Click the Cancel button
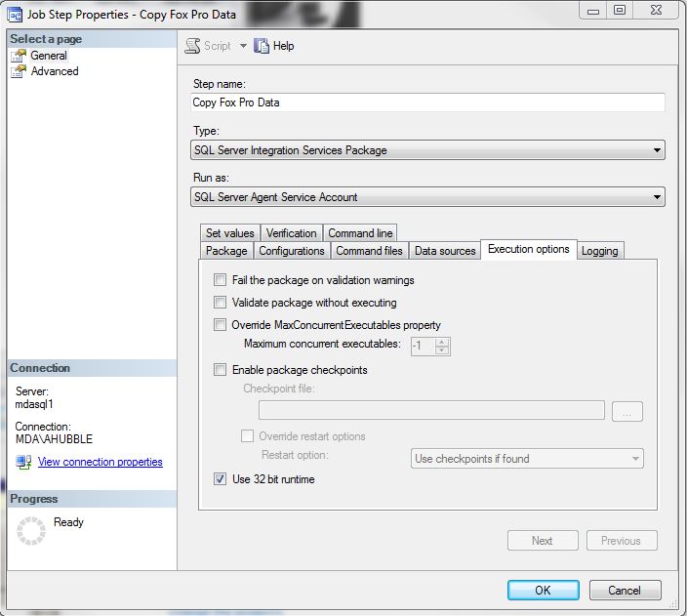687x616 pixels. click(x=625, y=591)
